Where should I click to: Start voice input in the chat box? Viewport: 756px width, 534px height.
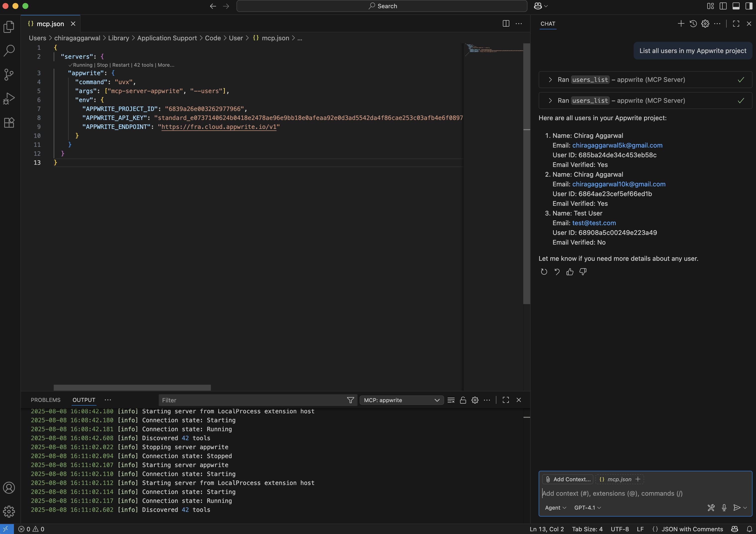pyautogui.click(x=724, y=507)
